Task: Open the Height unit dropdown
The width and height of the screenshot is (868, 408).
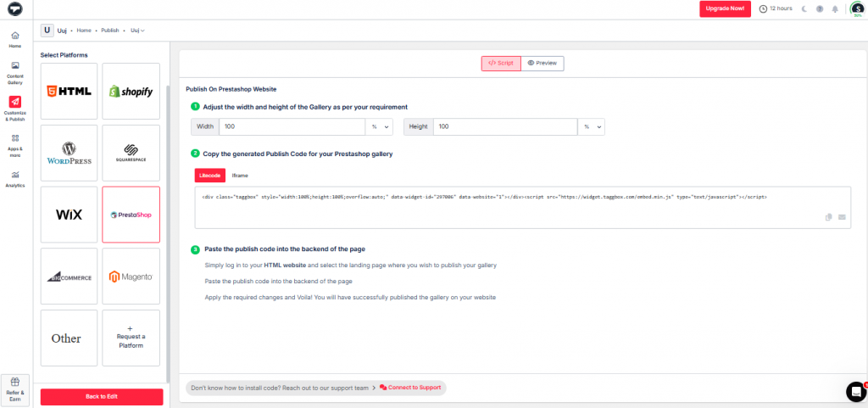Action: point(591,126)
